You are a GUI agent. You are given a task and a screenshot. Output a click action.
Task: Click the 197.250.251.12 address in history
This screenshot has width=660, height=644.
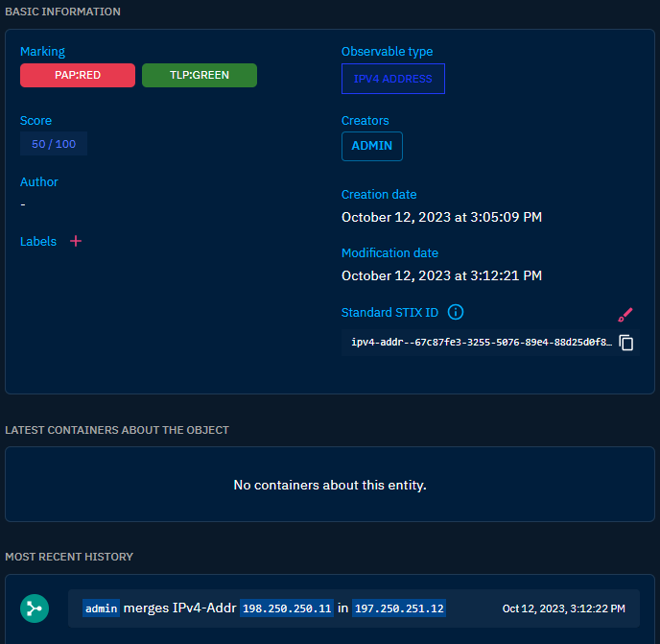click(x=399, y=608)
